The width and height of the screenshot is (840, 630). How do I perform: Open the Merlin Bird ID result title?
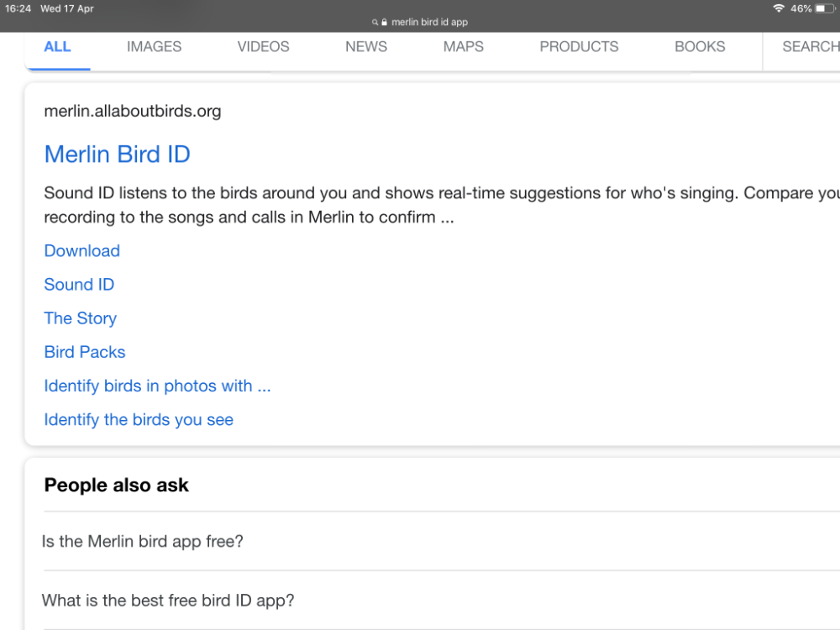(118, 155)
